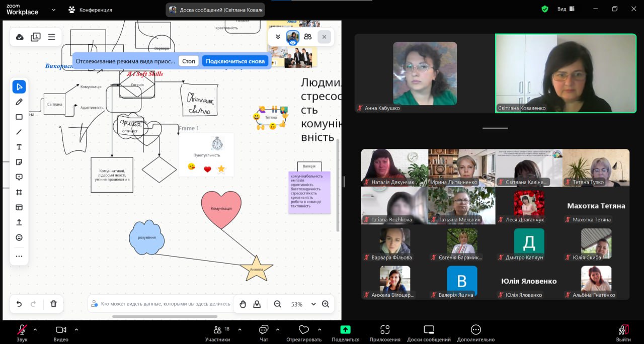Screen dimensions: 644x344
Task: Open the whiteboard hamburger menu
Action: [x=51, y=37]
